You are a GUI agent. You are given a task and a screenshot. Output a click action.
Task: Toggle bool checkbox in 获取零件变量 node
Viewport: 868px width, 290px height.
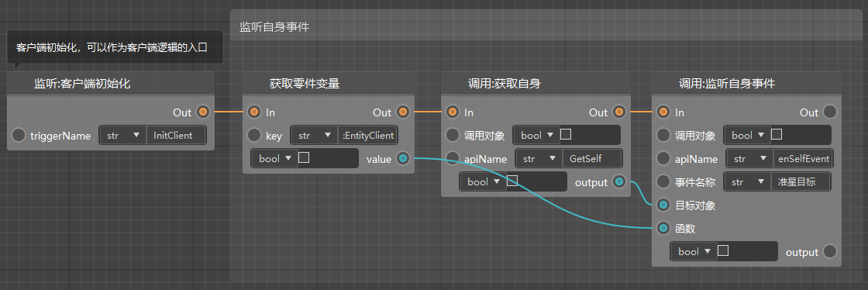pyautogui.click(x=303, y=158)
